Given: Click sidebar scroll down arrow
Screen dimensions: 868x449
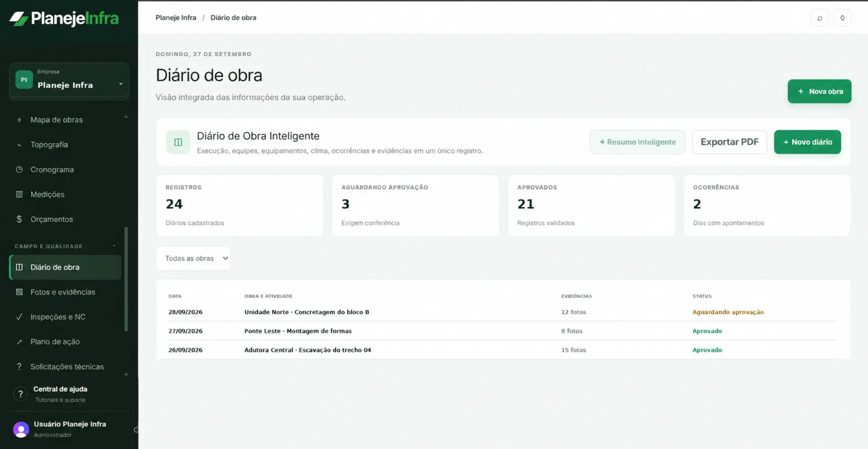Looking at the screenshot, I should point(126,375).
